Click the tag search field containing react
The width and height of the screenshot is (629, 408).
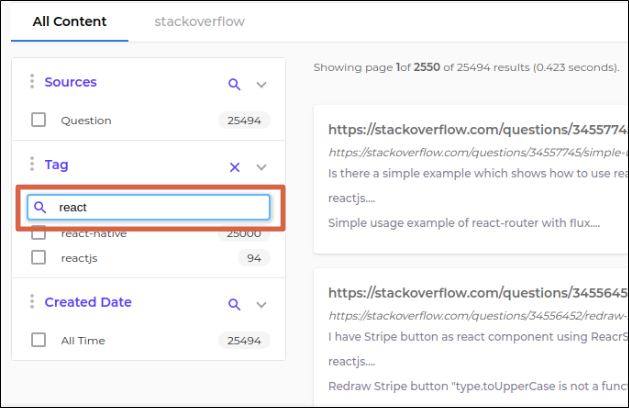click(160, 207)
